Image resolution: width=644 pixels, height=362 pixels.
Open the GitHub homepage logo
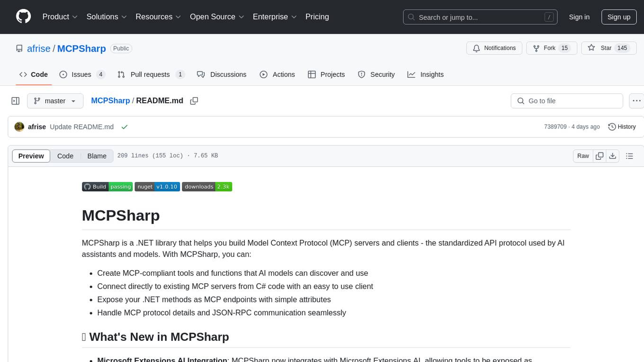[23, 17]
